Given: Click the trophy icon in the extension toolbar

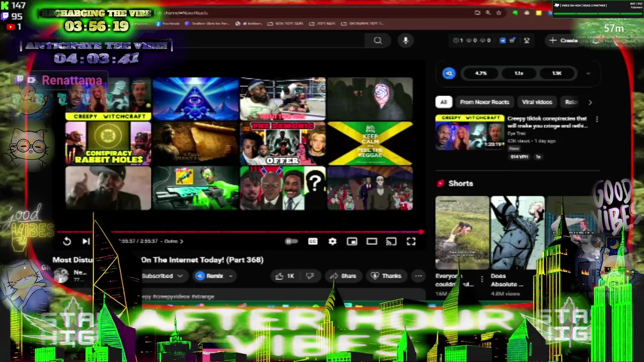Looking at the screenshot, I should point(527,41).
